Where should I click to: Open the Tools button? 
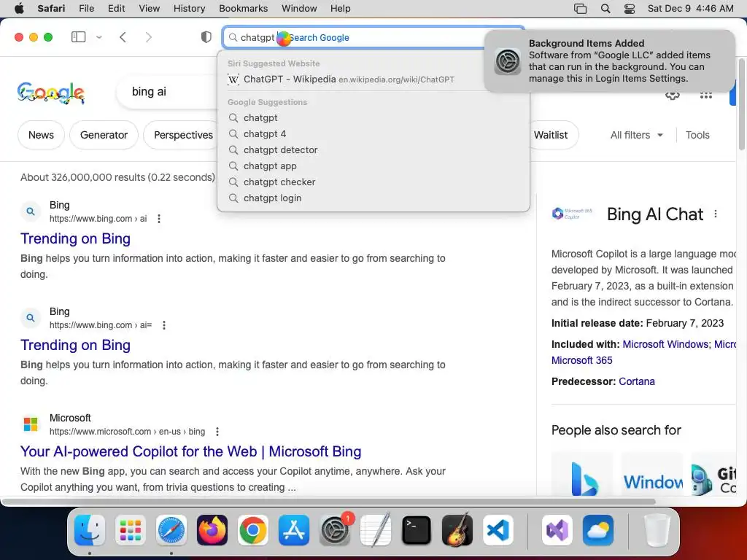(x=697, y=135)
